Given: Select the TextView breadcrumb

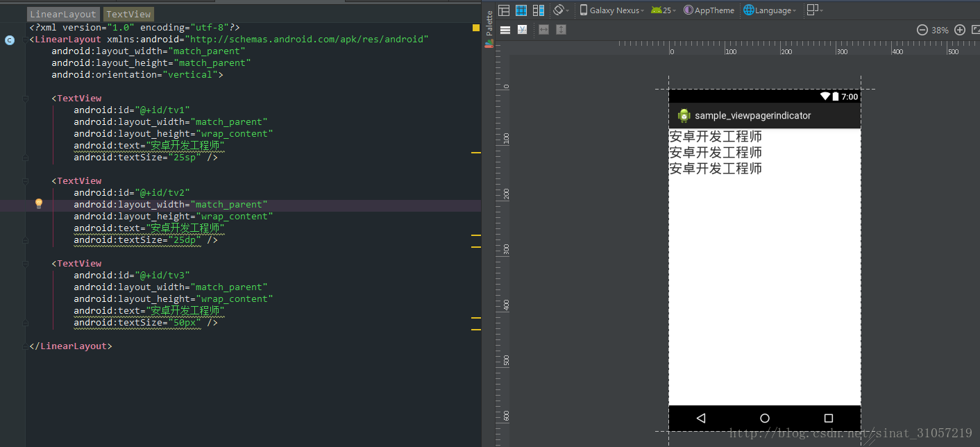Looking at the screenshot, I should tap(128, 14).
